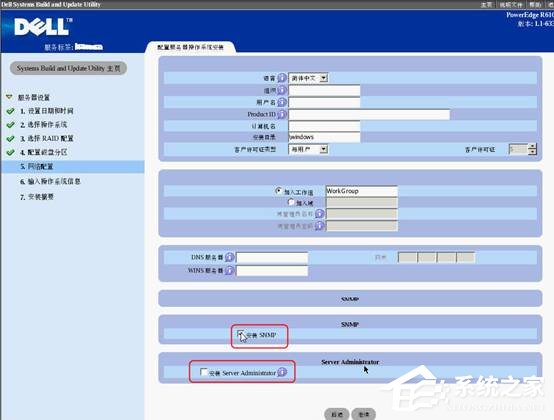
Task: Select step 5 网络配置 in sidebar
Action: click(x=72, y=166)
